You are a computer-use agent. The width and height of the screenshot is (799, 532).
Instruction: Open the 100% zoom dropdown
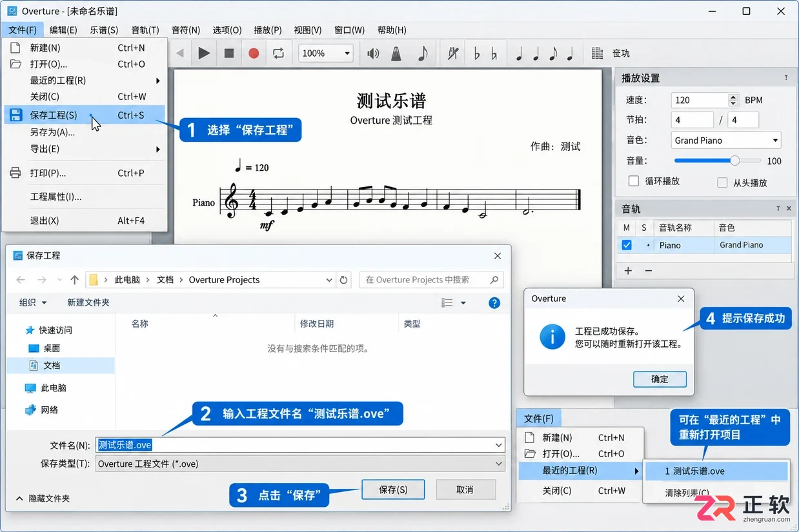pyautogui.click(x=347, y=54)
